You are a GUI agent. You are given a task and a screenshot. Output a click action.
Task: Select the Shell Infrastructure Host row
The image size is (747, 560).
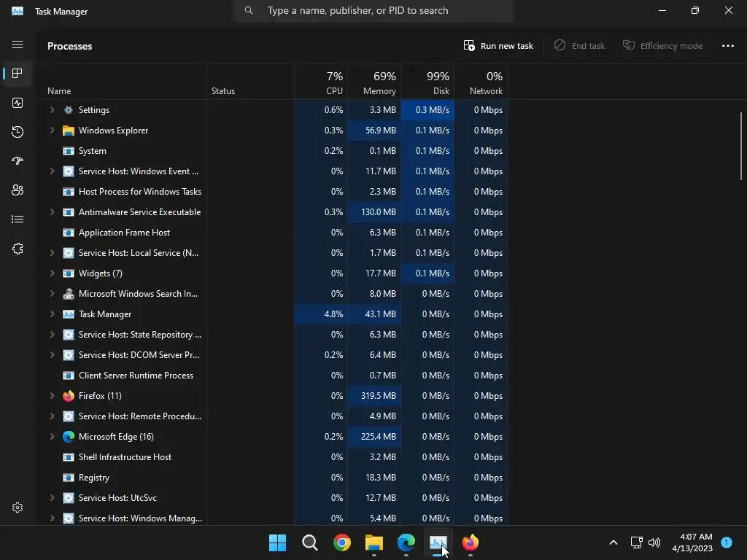pos(273,457)
